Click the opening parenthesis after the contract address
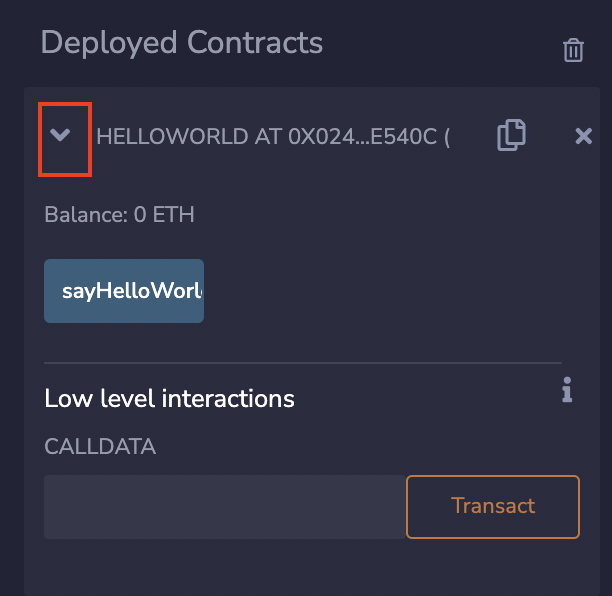Screen dimensions: 612x596 coord(446,137)
